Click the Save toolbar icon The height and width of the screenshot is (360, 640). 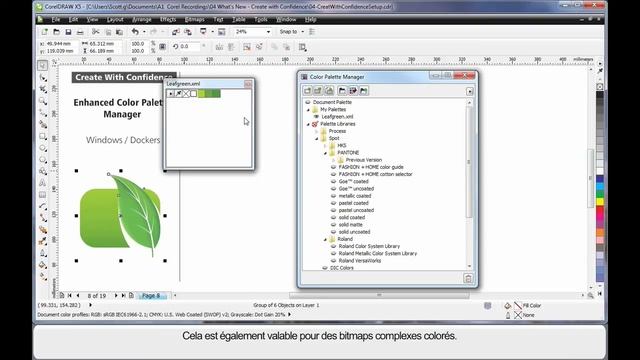pos(68,32)
